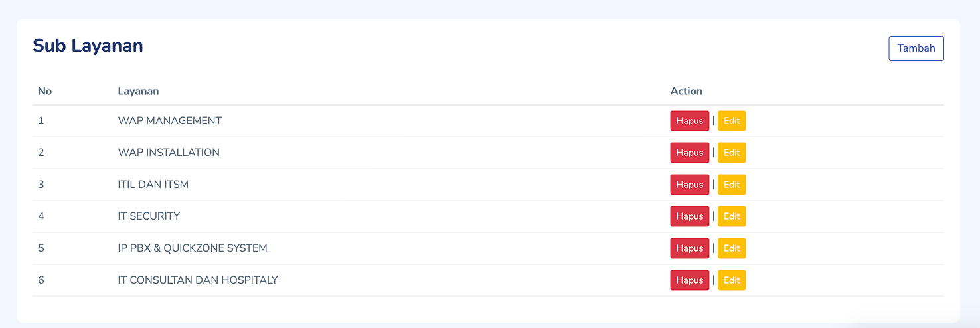Click the Layanan column header
This screenshot has height=328, width=980.
click(x=138, y=91)
